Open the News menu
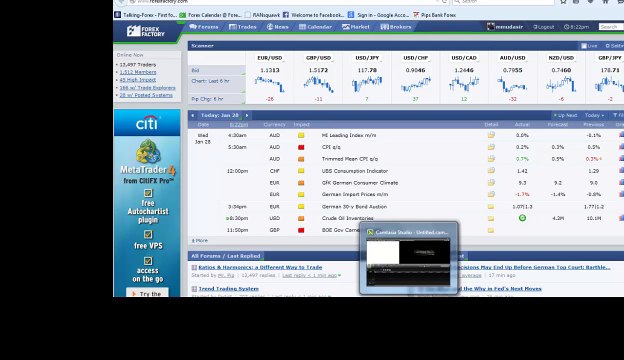This screenshot has width=624, height=360. pyautogui.click(x=277, y=27)
